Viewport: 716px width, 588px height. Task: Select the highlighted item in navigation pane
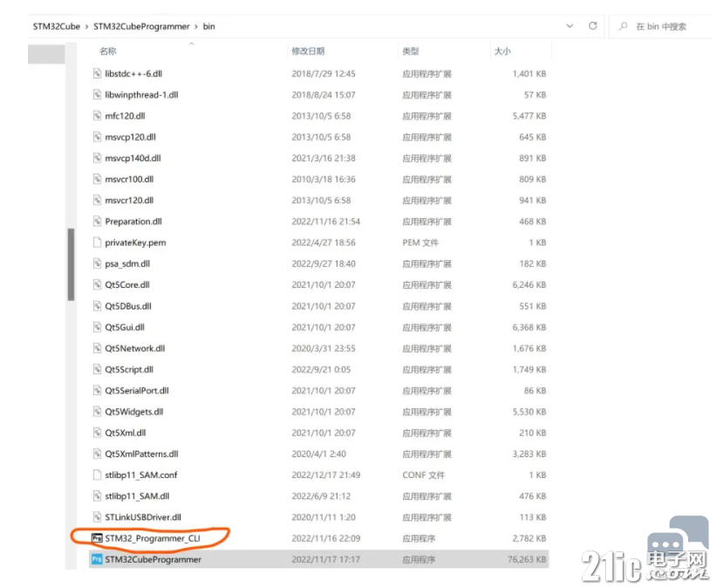(x=46, y=54)
